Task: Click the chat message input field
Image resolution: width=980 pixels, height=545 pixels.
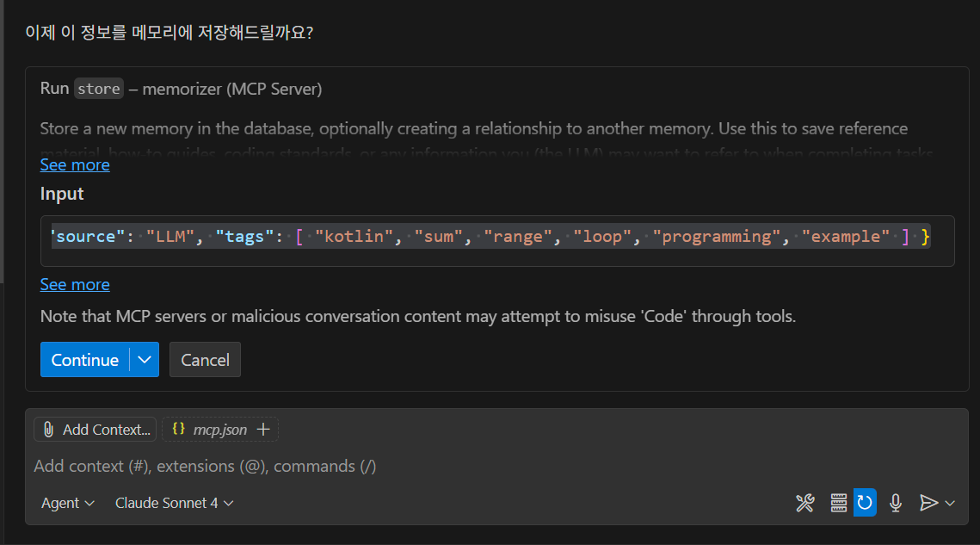Action: pos(430,466)
